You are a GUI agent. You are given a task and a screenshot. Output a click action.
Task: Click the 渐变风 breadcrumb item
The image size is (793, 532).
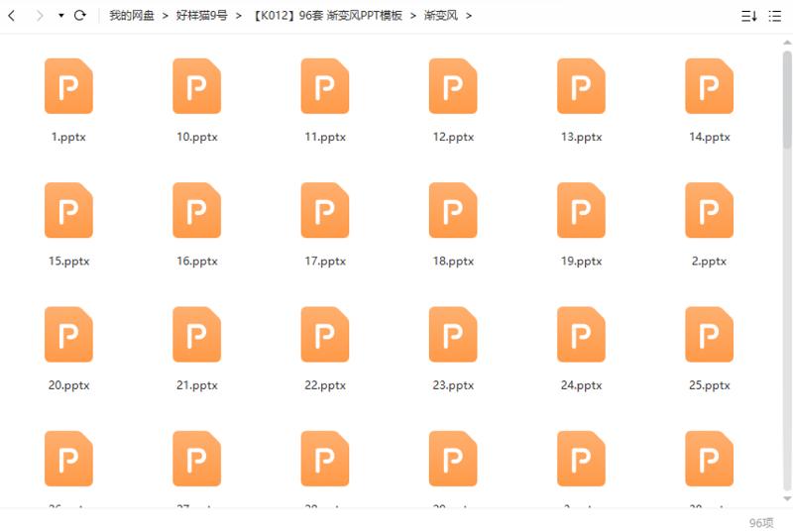pos(440,16)
